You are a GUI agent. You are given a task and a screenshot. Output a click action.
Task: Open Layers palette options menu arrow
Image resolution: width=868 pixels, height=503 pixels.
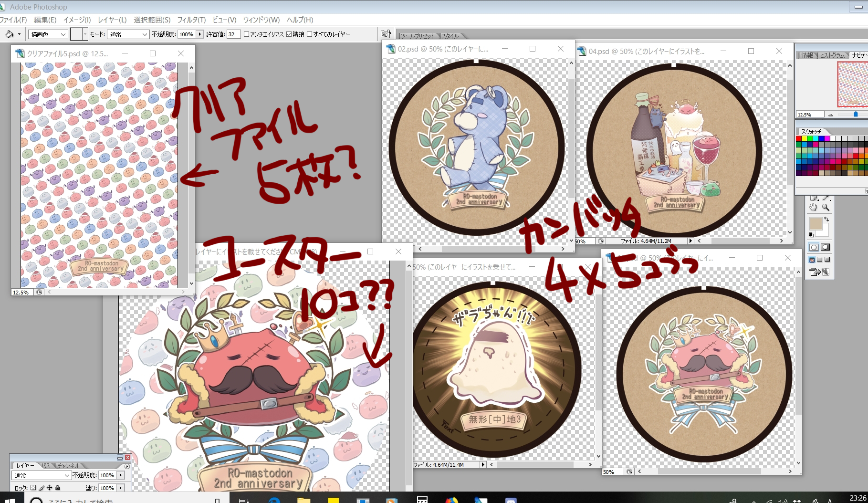127,466
